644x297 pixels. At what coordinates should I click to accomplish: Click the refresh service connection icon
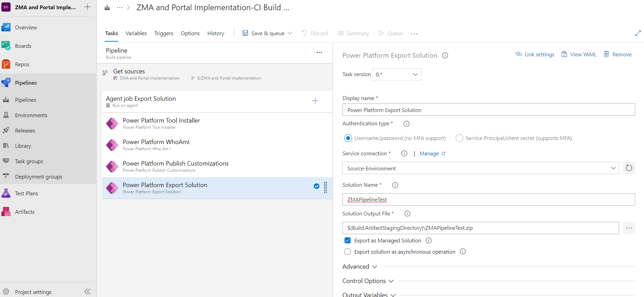click(x=629, y=168)
